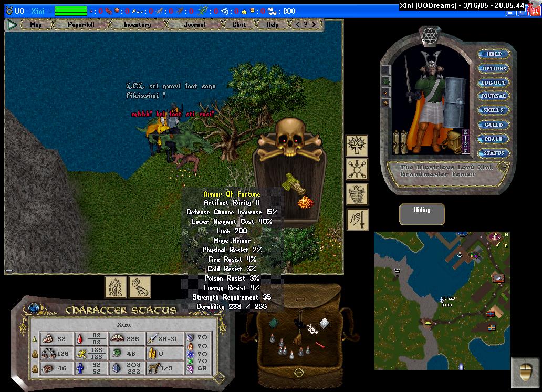The width and height of the screenshot is (542, 392).
Task: Open Chat from the top toolbar
Action: tap(239, 25)
